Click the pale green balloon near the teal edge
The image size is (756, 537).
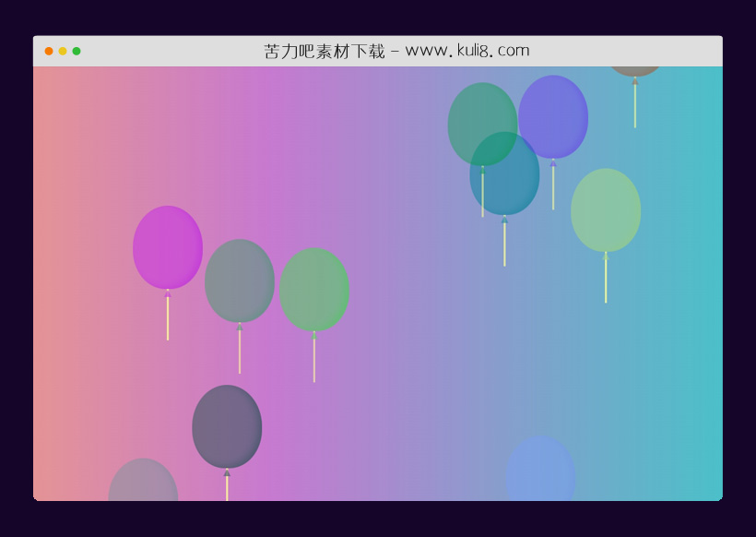tap(606, 209)
